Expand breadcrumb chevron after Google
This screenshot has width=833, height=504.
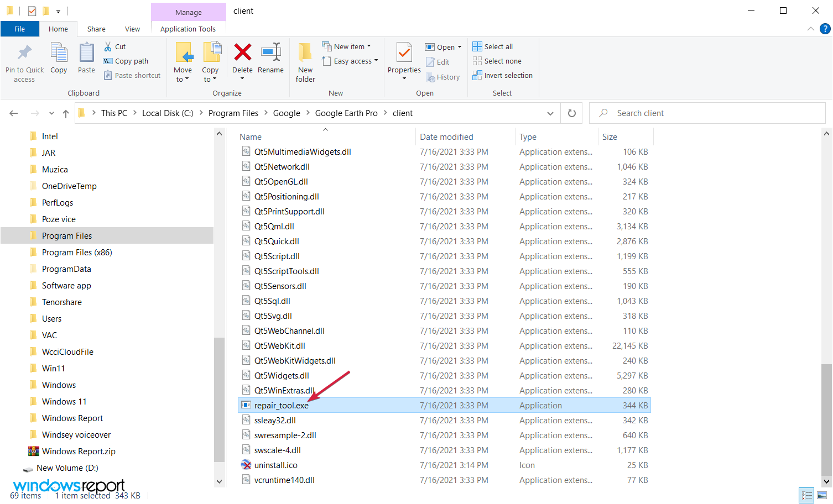click(308, 113)
